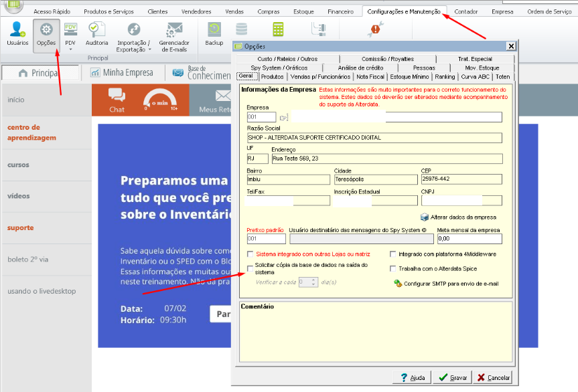578x392 pixels.
Task: Click the Gravar button
Action: (453, 378)
